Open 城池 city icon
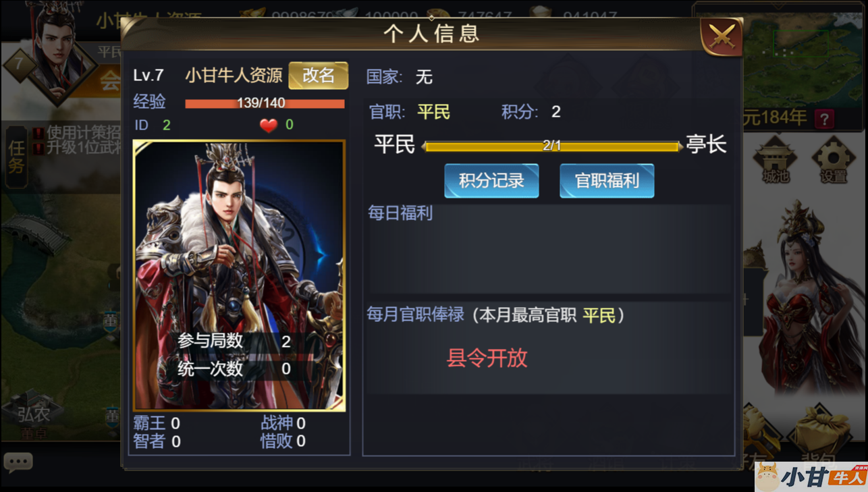Screen dimensions: 868x492 tap(776, 159)
